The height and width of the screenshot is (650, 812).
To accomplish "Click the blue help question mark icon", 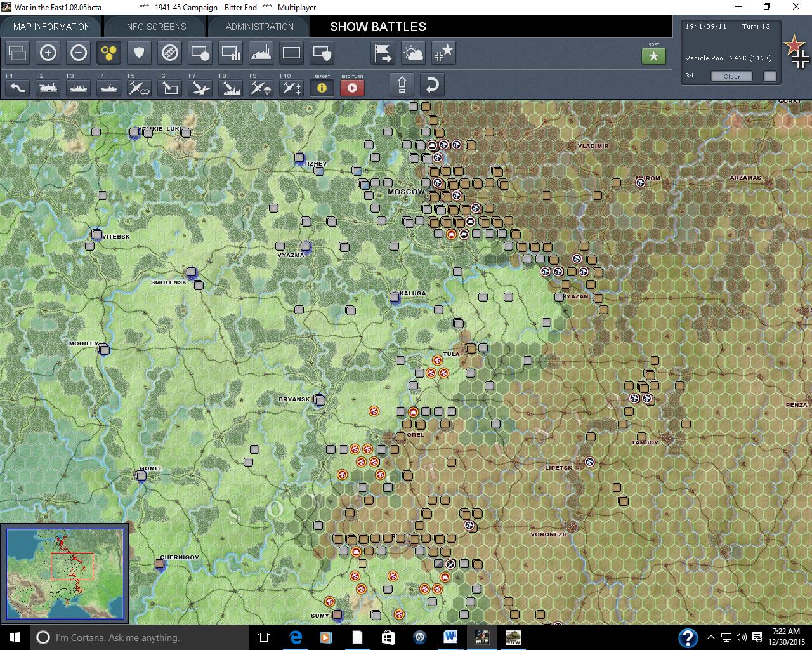I will [x=688, y=637].
